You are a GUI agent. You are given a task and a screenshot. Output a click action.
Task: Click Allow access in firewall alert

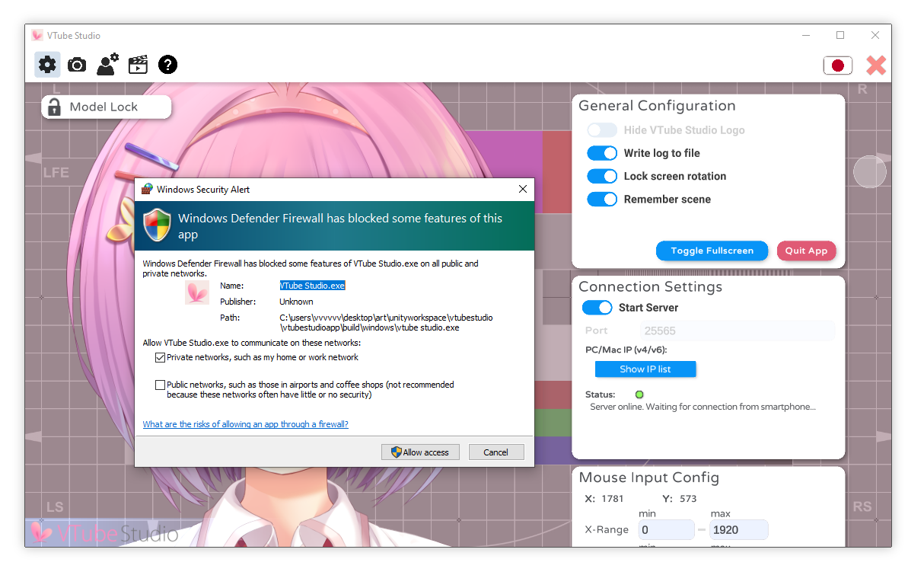(x=420, y=452)
